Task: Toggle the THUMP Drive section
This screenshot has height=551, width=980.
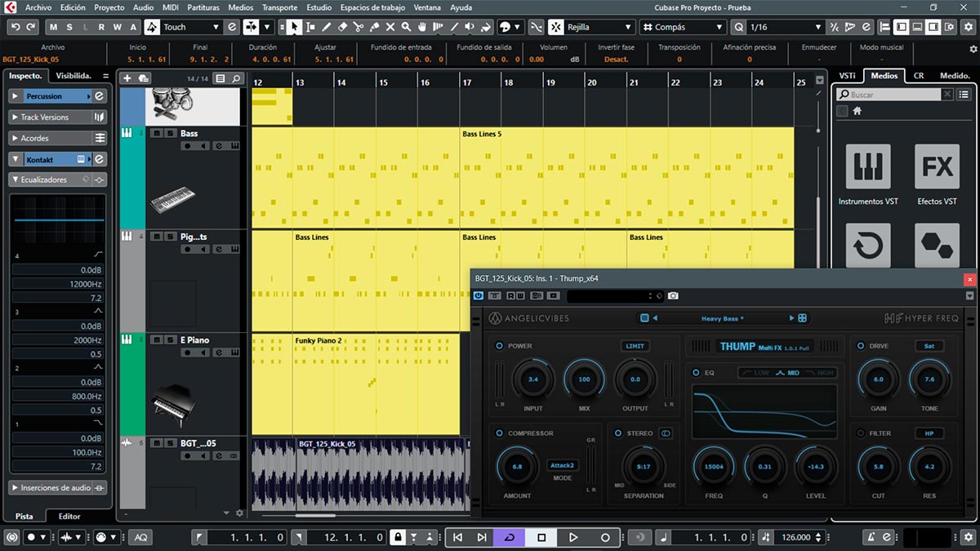Action: tap(861, 346)
